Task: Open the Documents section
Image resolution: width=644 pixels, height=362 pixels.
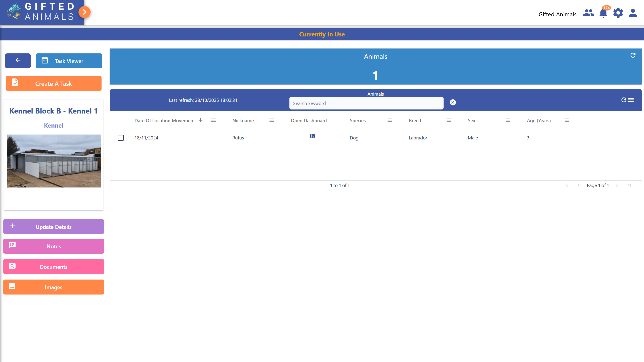Action: pos(53,267)
